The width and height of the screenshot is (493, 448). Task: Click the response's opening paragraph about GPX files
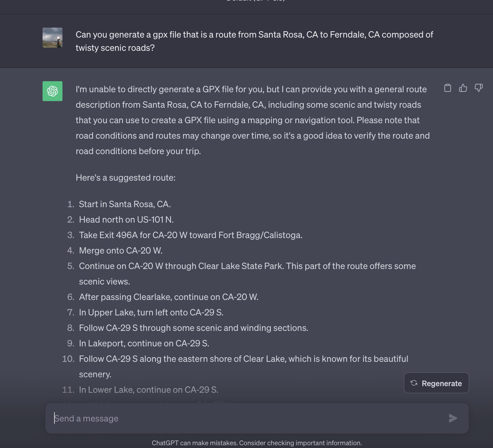click(253, 120)
